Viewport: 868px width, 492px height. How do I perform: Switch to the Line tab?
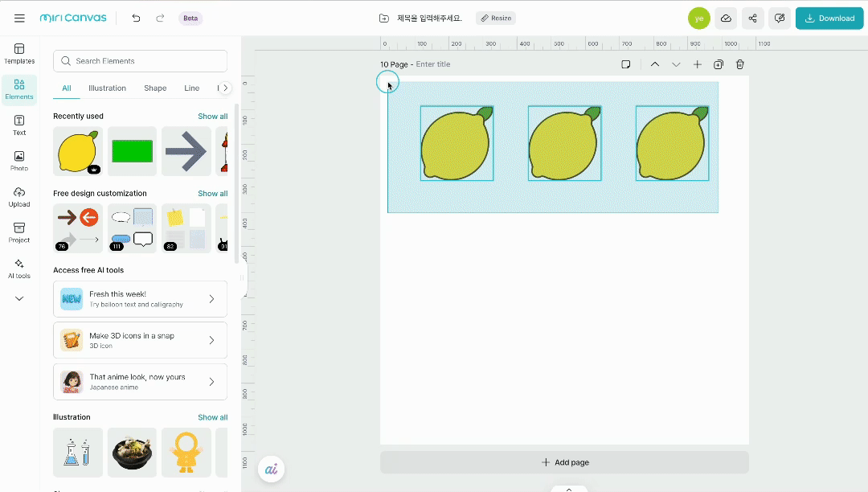pyautogui.click(x=191, y=88)
